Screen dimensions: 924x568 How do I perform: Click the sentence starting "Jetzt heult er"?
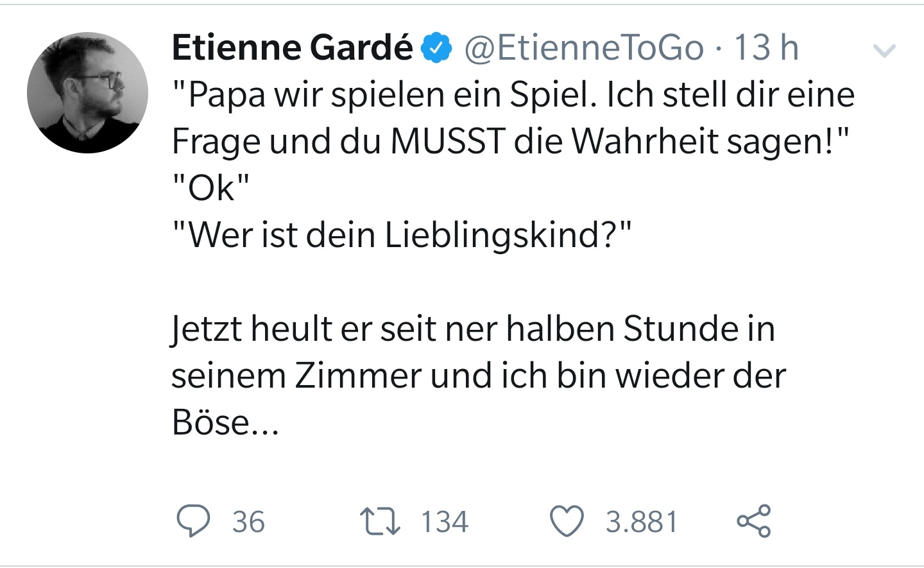tap(473, 329)
